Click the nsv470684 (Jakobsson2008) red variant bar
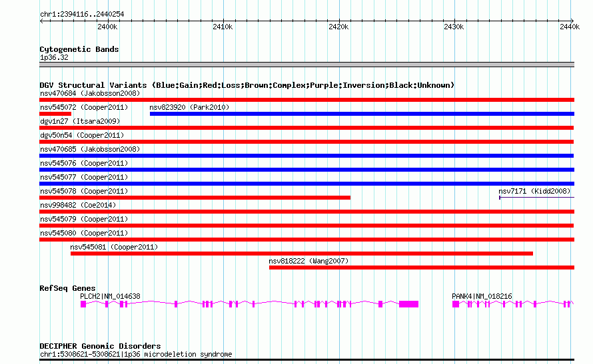593x364 pixels. tap(306, 100)
